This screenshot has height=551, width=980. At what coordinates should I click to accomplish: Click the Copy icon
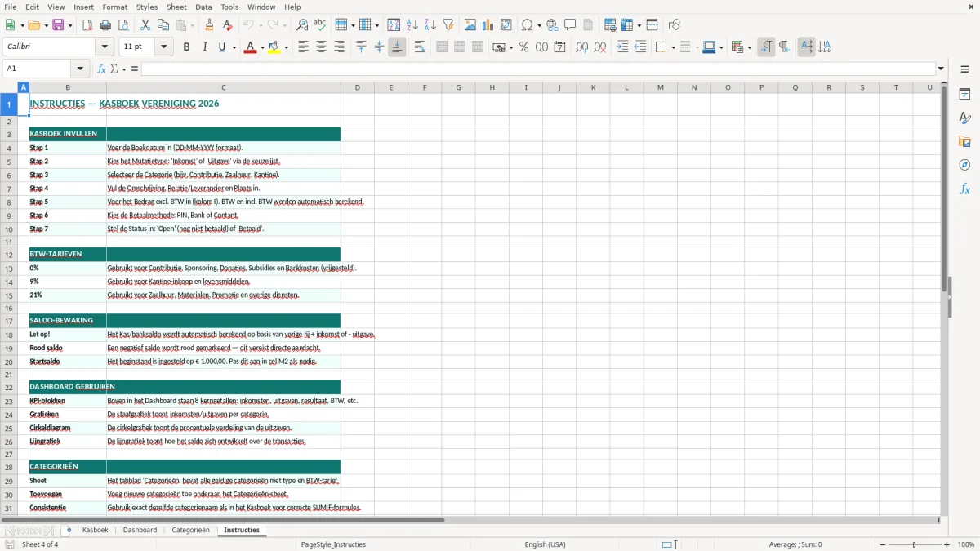click(163, 25)
